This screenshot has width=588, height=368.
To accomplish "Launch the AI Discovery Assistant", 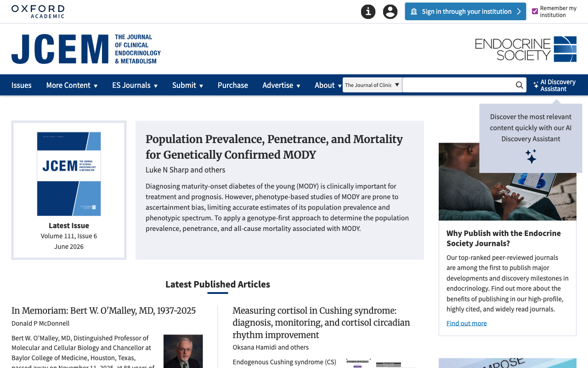I will tap(554, 85).
